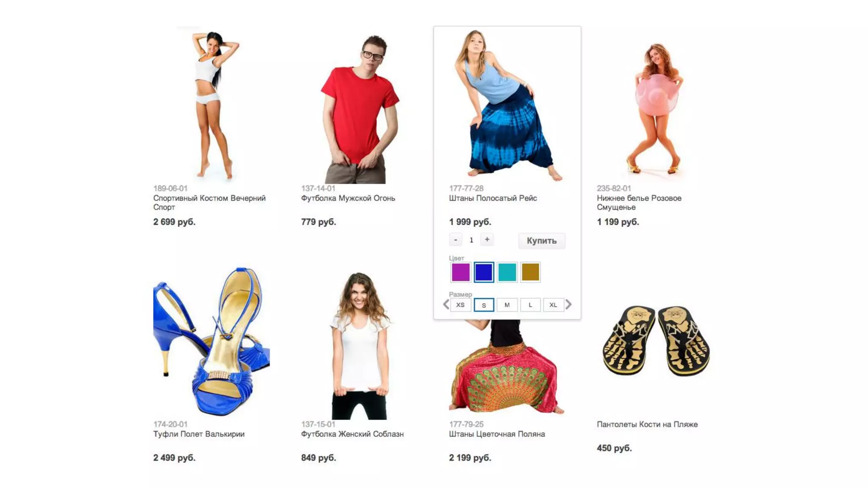Click the Купить buy button
This screenshot has height=488, width=868.
pos(542,241)
